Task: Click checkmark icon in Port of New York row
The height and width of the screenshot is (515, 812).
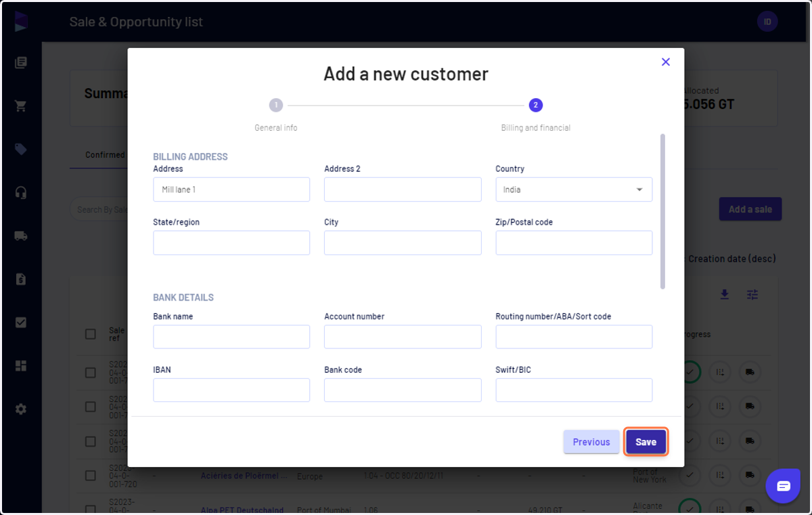Action: (690, 476)
